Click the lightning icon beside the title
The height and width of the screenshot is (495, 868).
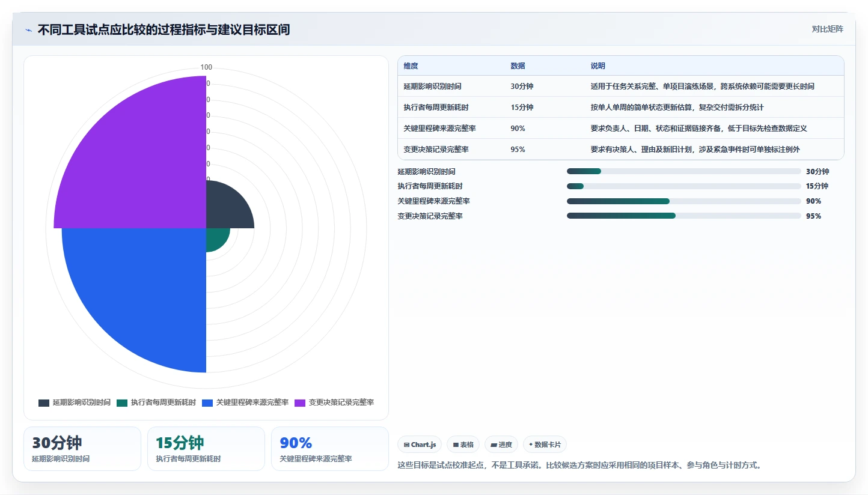click(28, 30)
